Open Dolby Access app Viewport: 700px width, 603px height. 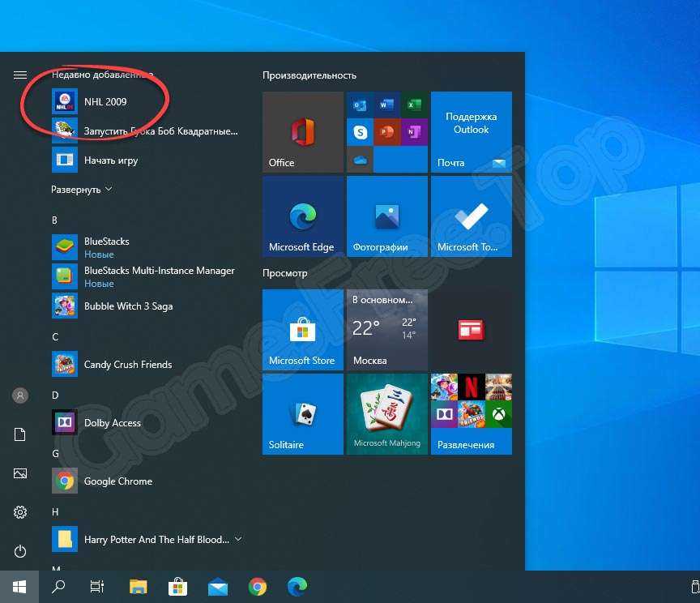(x=112, y=423)
